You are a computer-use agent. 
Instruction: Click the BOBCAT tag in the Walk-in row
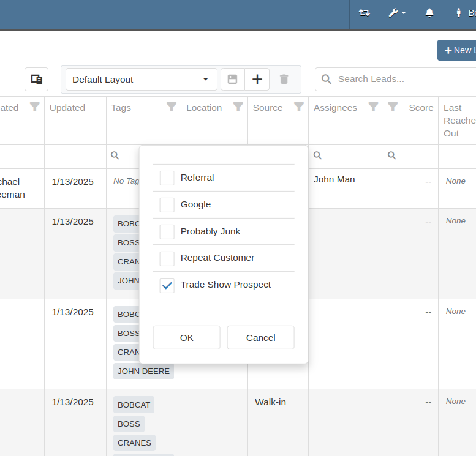point(134,405)
